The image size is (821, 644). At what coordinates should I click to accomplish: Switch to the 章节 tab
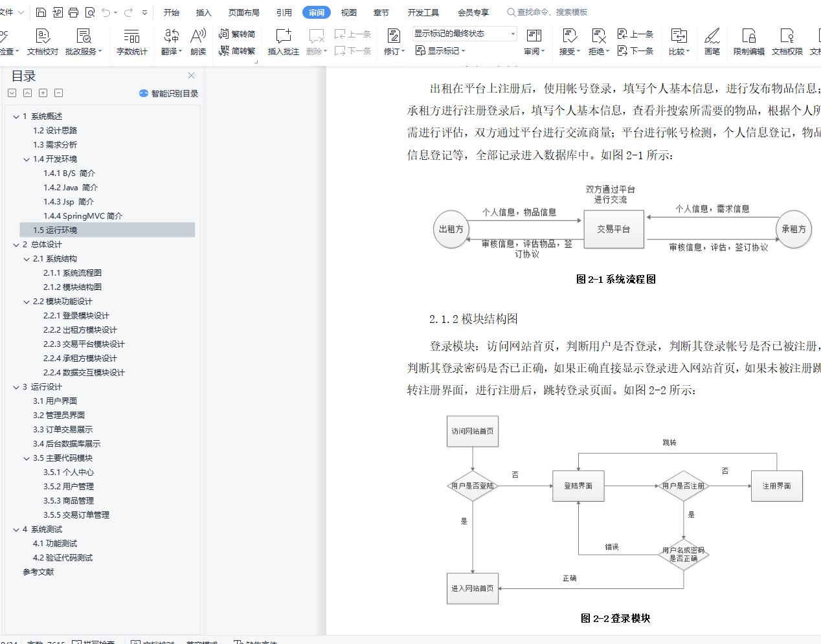point(381,12)
